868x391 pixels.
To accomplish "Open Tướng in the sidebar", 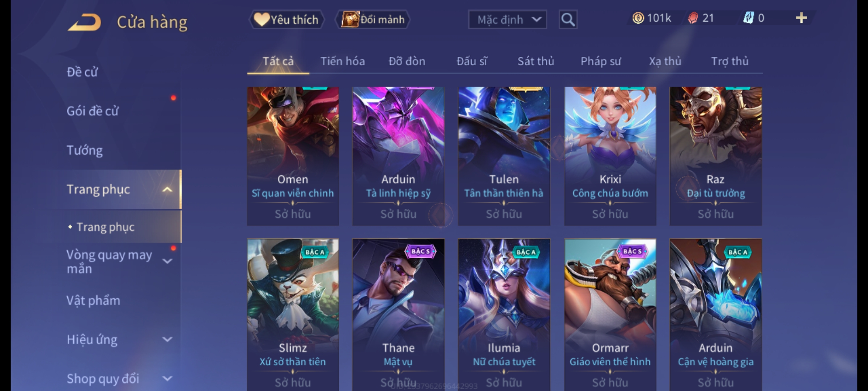I will coord(85,150).
